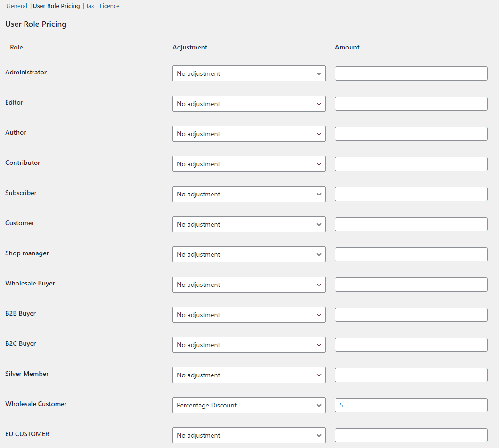Click the Silver Member amount field
Viewport: 499px width, 448px height.
tap(411, 375)
